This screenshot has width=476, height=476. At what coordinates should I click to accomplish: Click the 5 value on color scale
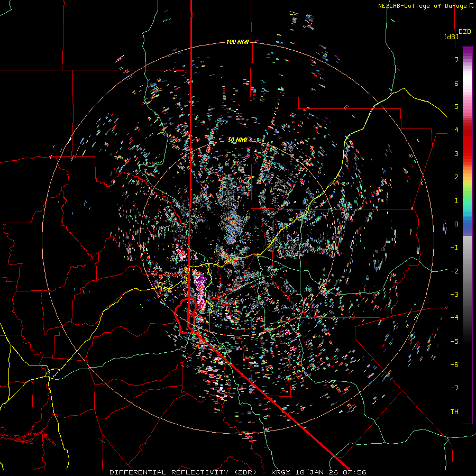tap(456, 106)
